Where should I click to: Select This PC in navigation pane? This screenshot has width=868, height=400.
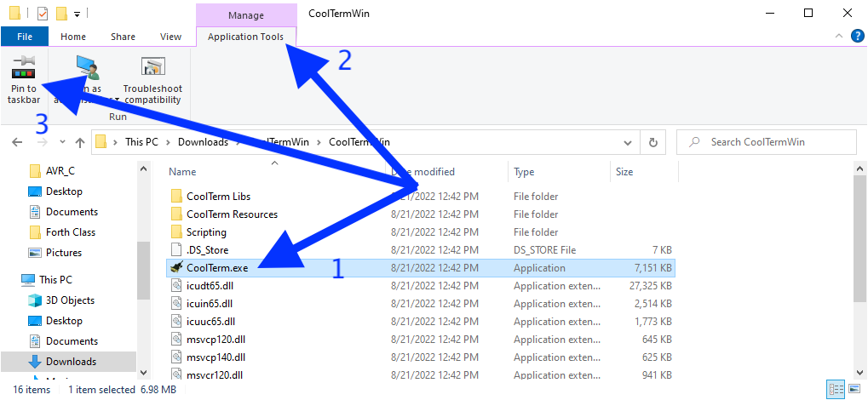55,280
